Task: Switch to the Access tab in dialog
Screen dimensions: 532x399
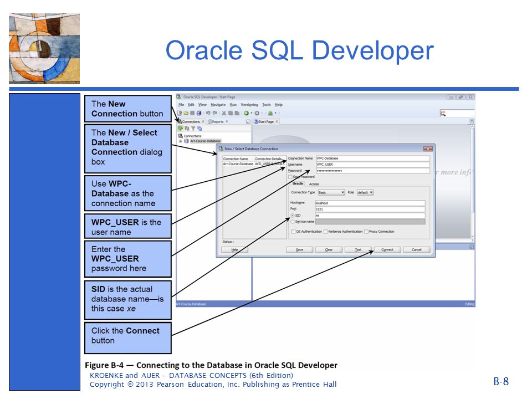Action: click(314, 184)
